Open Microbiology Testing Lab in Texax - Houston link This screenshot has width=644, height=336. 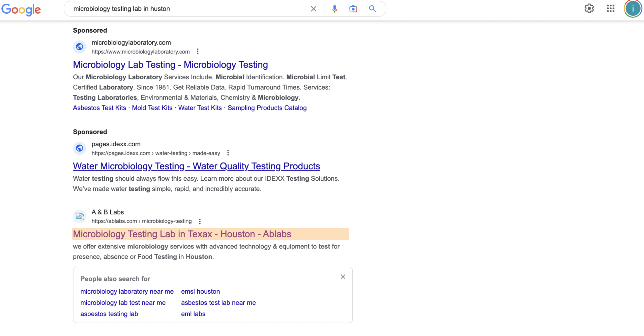click(182, 234)
